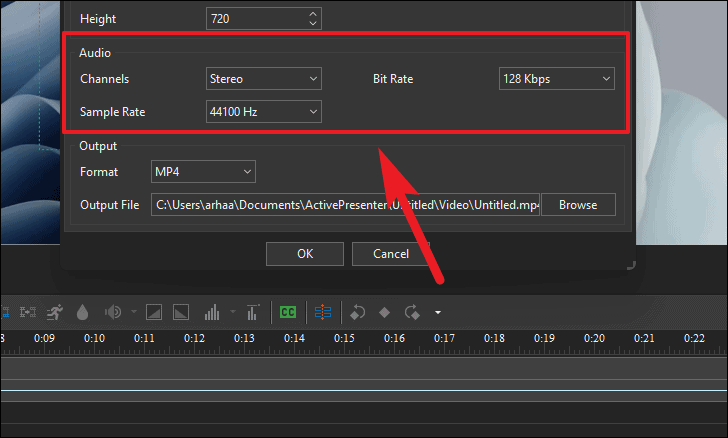The width and height of the screenshot is (728, 438).
Task: Click the Audio Fade In icon
Action: point(154,312)
